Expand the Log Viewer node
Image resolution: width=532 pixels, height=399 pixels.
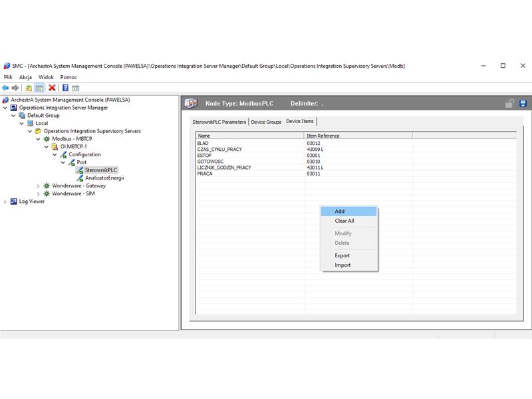5,201
